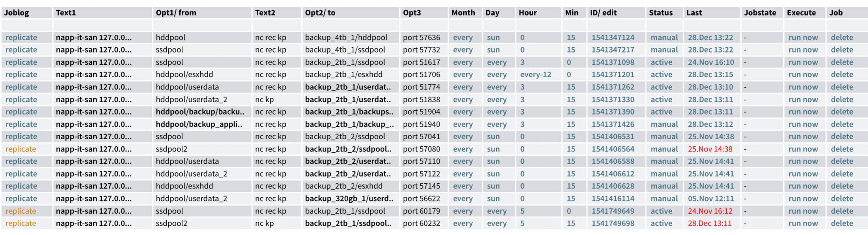Image resolution: width=868 pixels, height=235 pixels.
Task: Click the Joblog column header
Action: coord(17,13)
